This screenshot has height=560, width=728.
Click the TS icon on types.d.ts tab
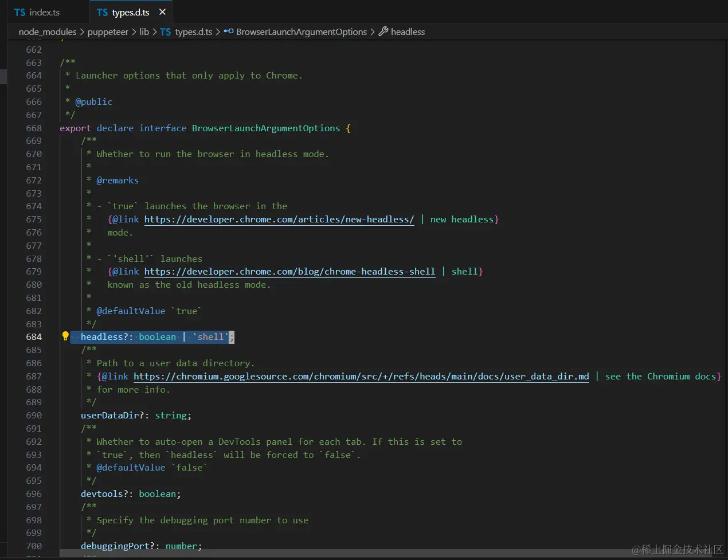click(103, 12)
